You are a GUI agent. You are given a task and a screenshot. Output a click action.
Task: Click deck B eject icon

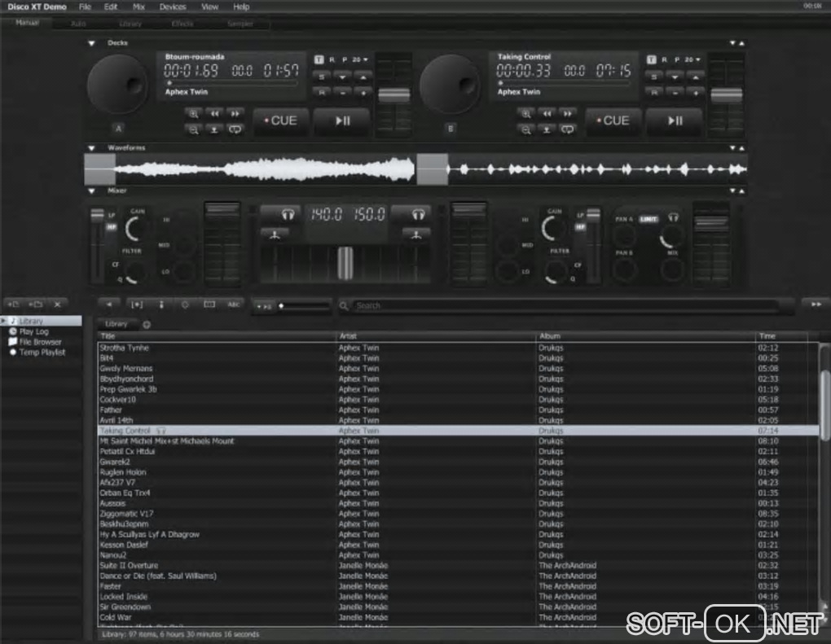point(547,129)
